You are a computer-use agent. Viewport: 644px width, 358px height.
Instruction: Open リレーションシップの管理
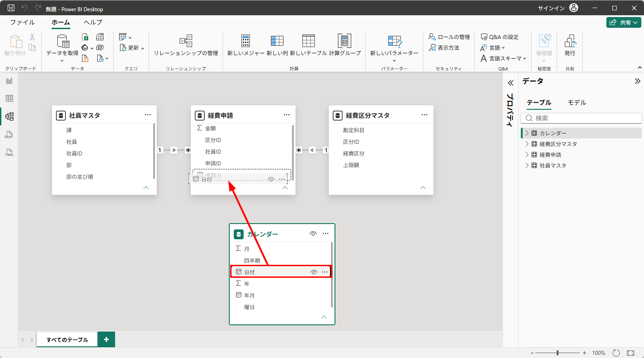186,46
